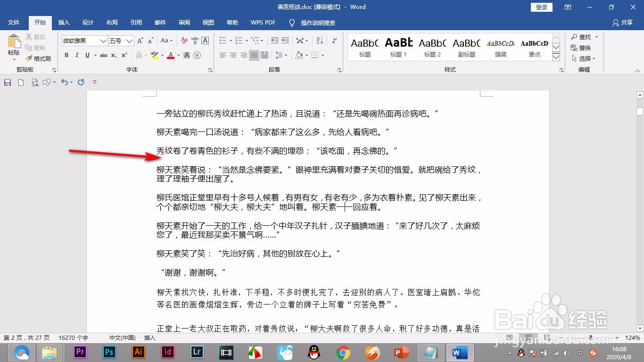The width and height of the screenshot is (644, 362).
Task: Open the Select (选择) dropdown
Action: [x=584, y=58]
